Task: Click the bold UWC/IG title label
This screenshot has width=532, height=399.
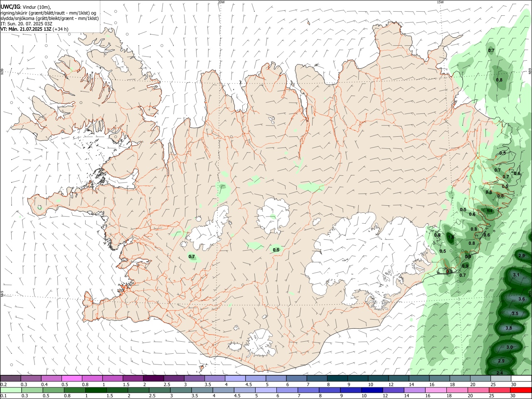Action: pyautogui.click(x=10, y=7)
